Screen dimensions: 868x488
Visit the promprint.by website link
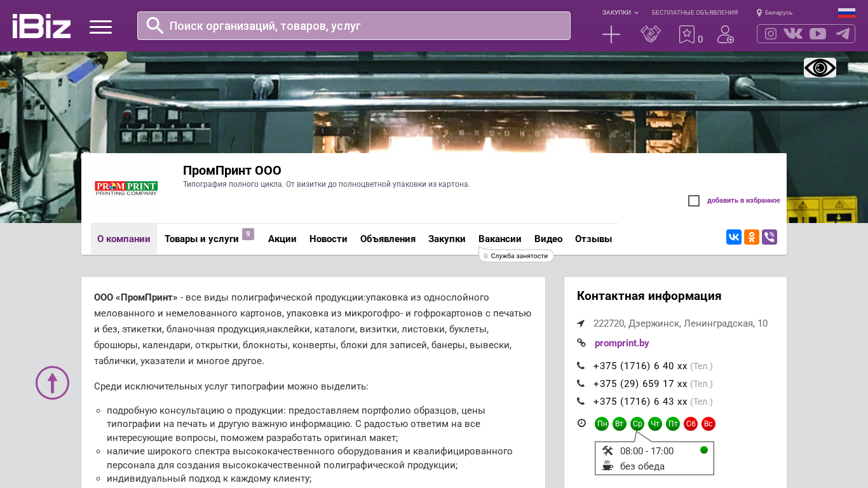coord(621,343)
